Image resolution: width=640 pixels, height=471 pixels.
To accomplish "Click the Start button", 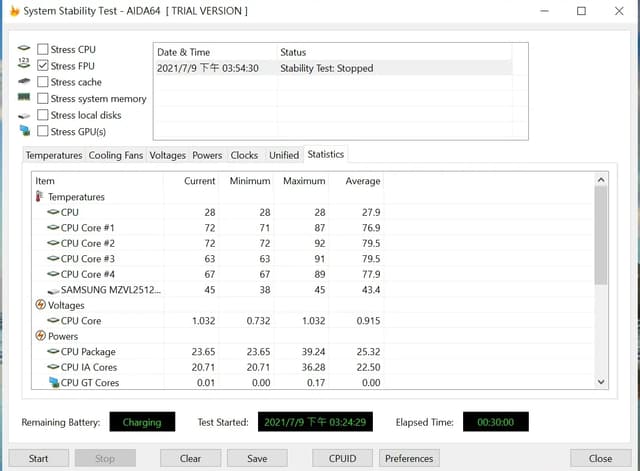I will point(38,458).
